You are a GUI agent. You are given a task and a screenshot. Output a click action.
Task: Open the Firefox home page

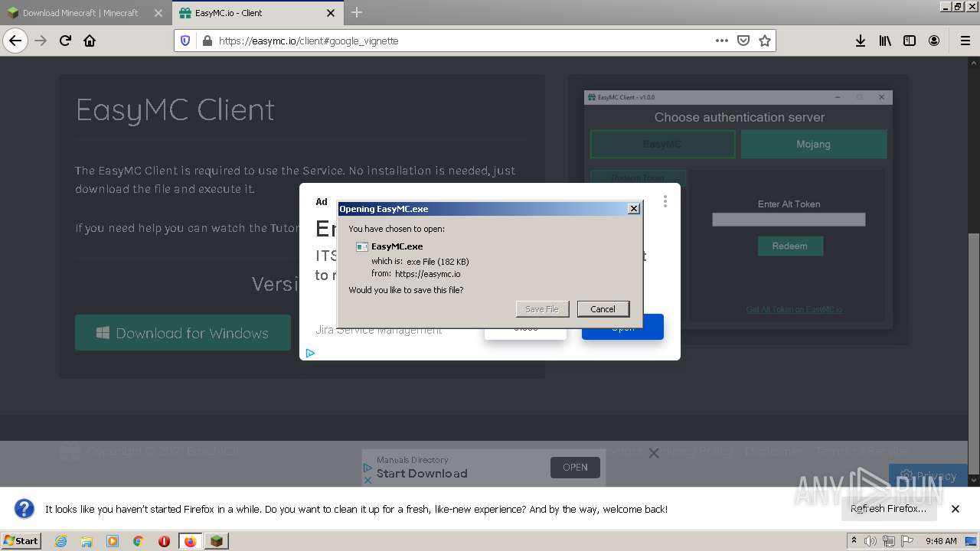point(90,41)
